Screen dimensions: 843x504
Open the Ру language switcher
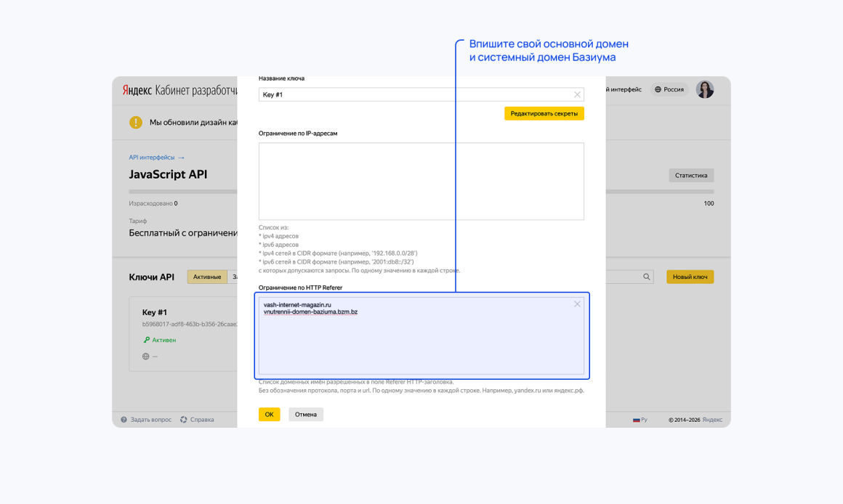coord(640,420)
